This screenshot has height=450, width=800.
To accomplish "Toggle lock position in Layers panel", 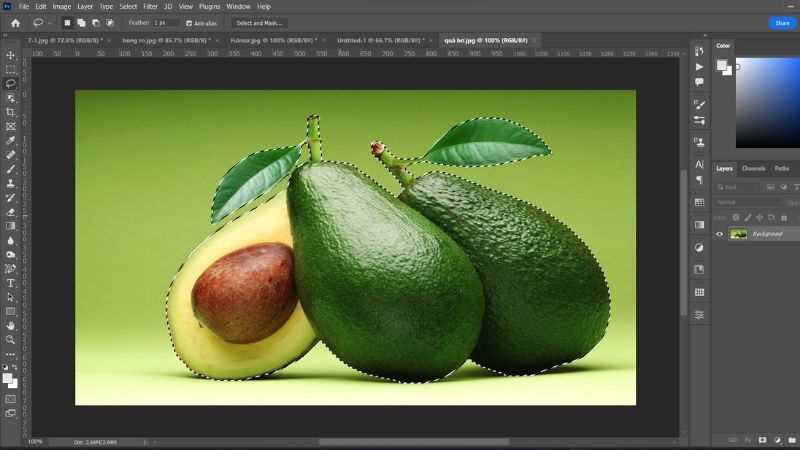I will click(760, 218).
